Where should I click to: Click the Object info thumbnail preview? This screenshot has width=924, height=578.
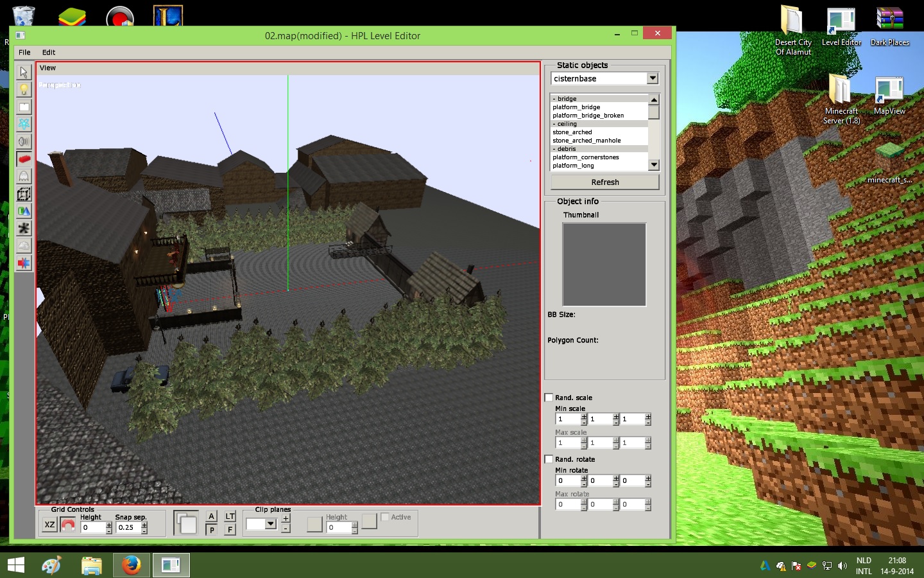[x=604, y=265]
